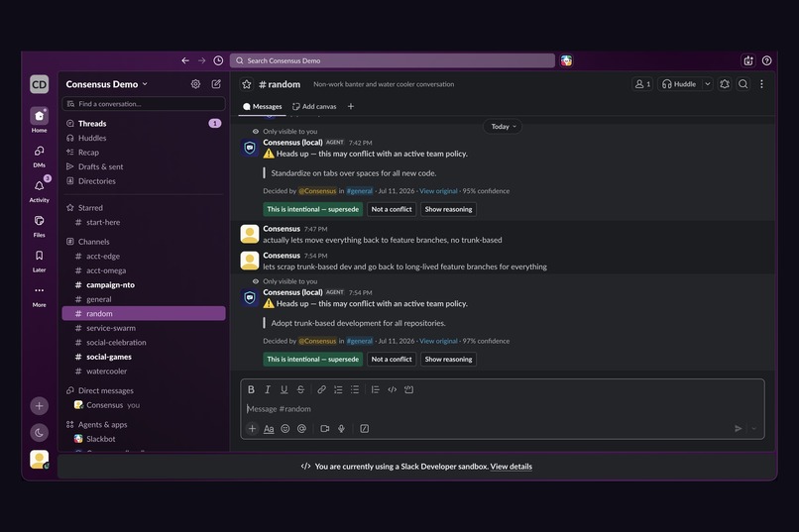Open Files in the left rail
This screenshot has height=532, width=799.
(x=40, y=226)
